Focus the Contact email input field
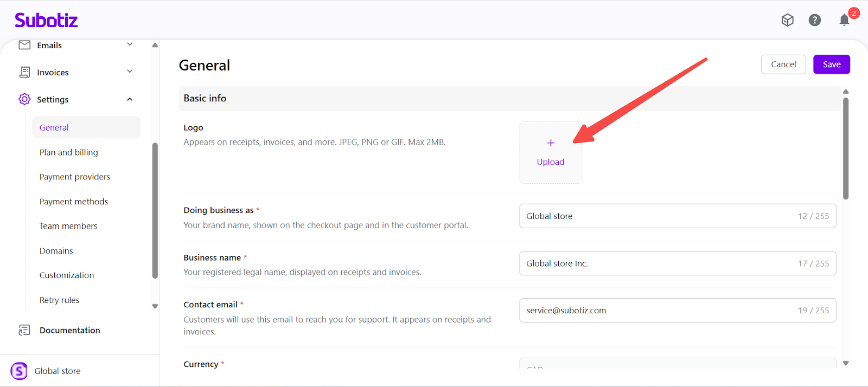 656,311
